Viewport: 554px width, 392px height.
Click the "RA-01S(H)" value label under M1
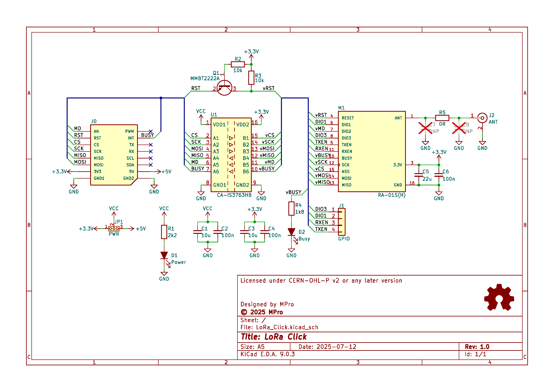click(392, 195)
